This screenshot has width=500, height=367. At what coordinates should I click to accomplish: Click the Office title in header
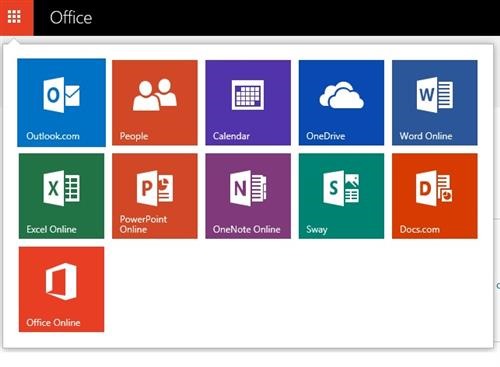point(71,17)
